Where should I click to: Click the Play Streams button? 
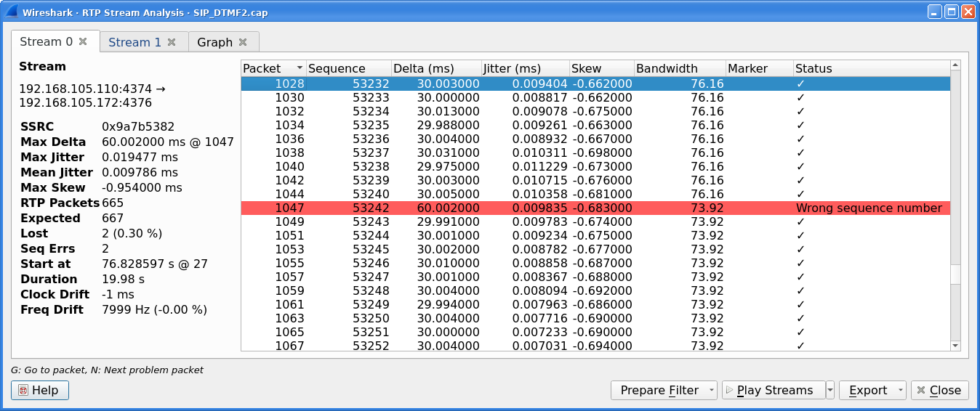pyautogui.click(x=773, y=390)
